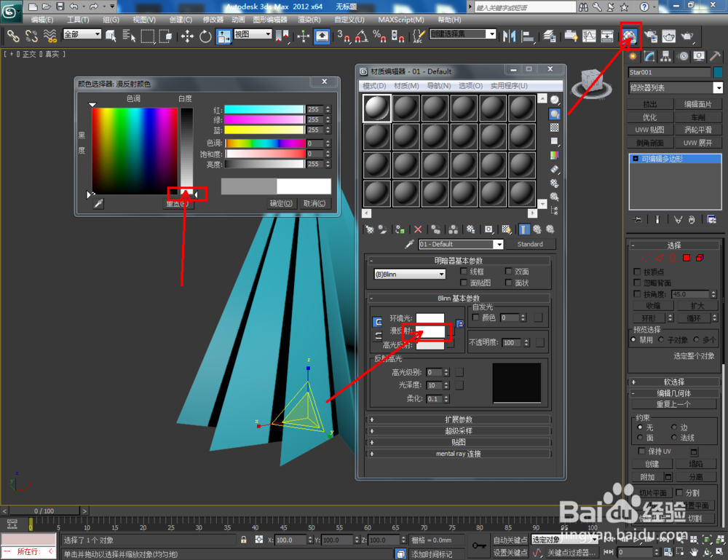The width and height of the screenshot is (728, 560).
Task: Click the Select and Link icon
Action: coord(13,36)
